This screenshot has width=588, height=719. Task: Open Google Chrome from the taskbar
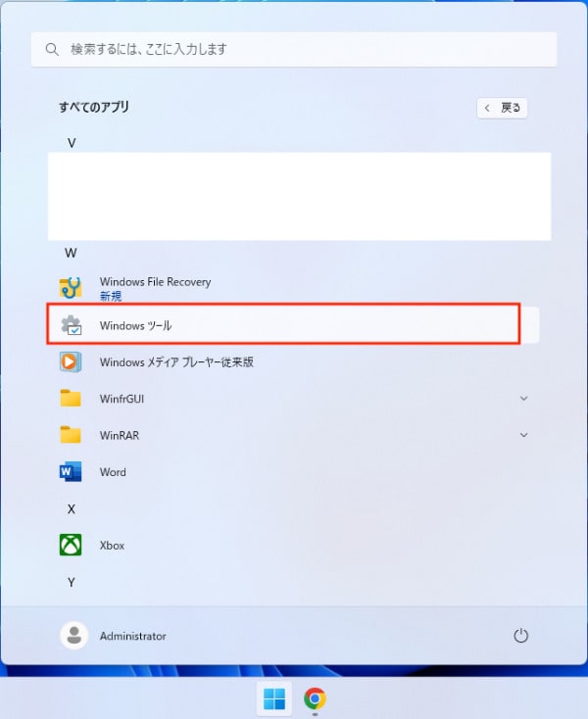click(315, 698)
